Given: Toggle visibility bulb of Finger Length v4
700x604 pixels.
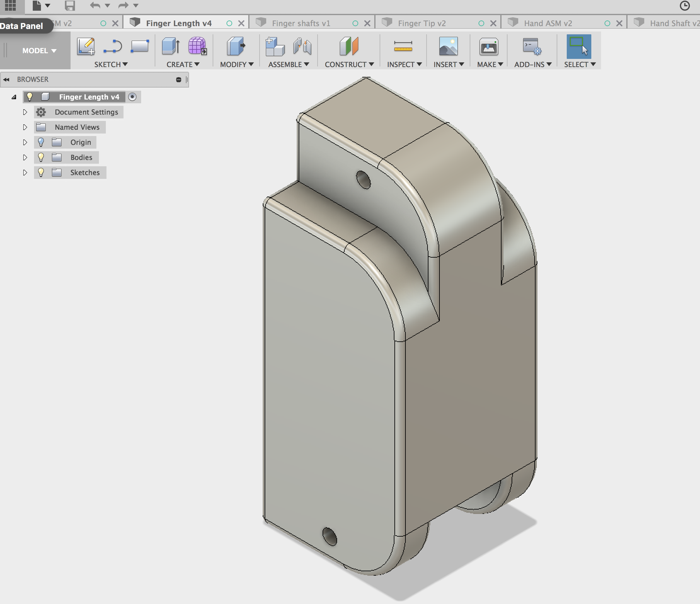Looking at the screenshot, I should pos(30,97).
